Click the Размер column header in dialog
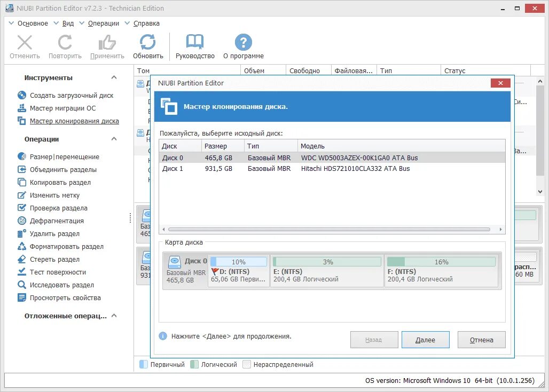549x392 pixels. 223,146
